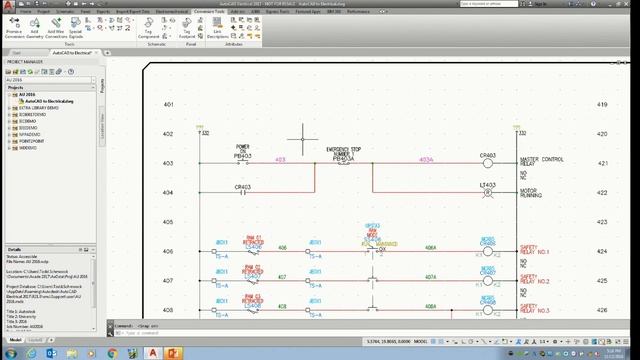Collapse the AU 2016 project node
This screenshot has height=360, width=640.
point(9,95)
